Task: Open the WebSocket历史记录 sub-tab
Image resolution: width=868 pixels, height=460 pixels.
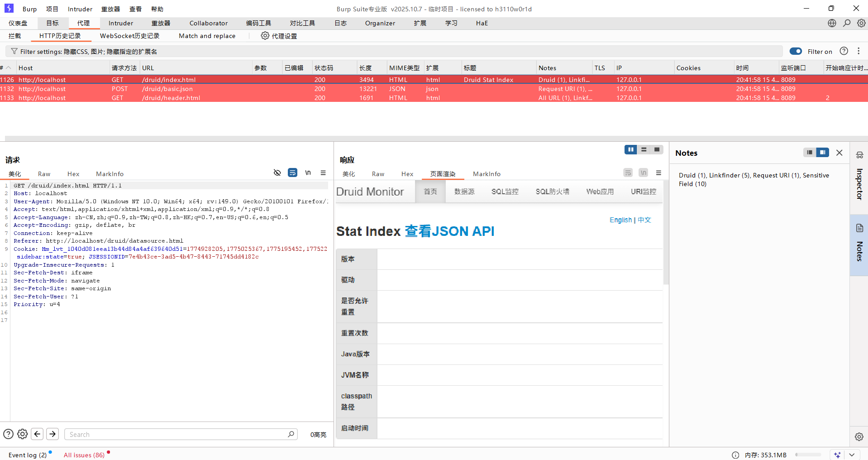Action: 130,36
